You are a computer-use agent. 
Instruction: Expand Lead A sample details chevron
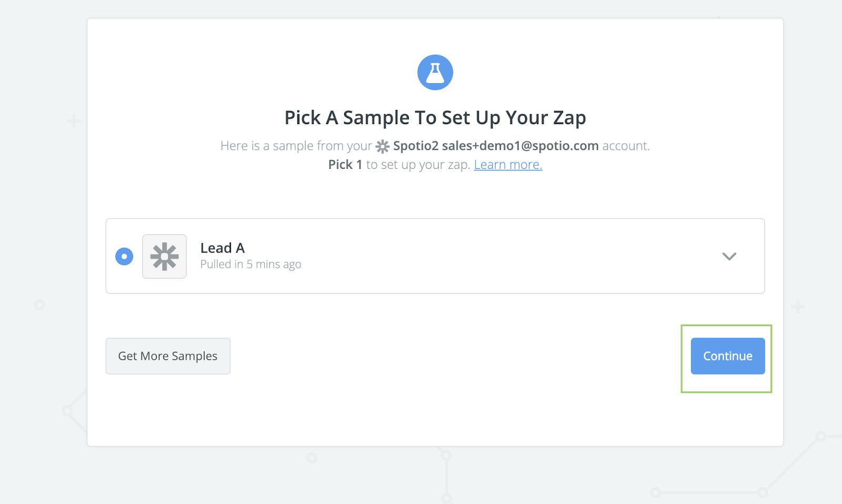pos(729,257)
